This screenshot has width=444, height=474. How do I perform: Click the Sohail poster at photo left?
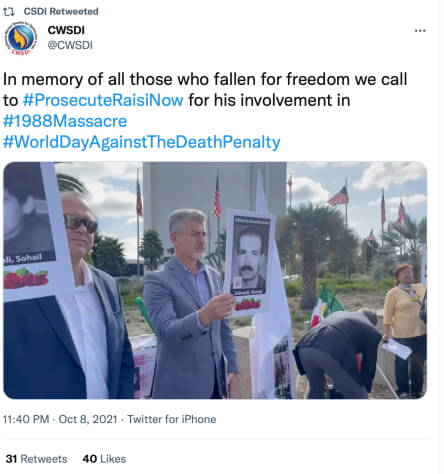(33, 232)
